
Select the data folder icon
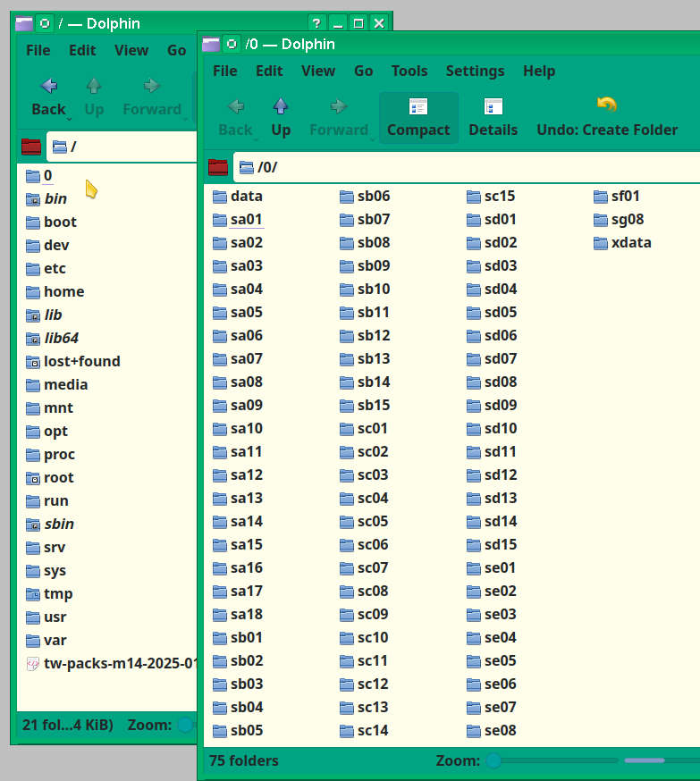220,197
